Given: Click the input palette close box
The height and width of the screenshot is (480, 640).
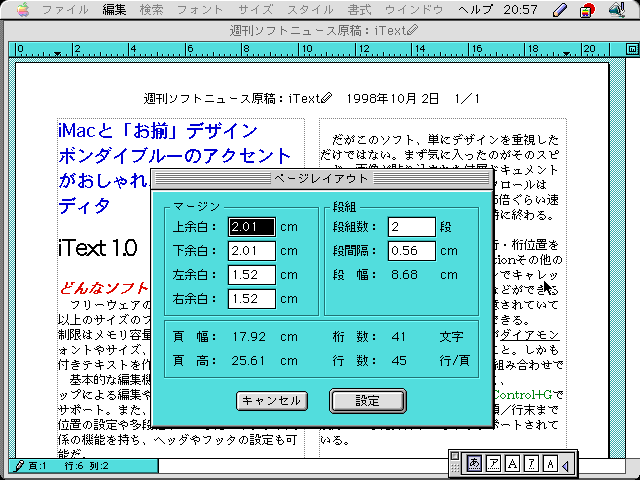Looking at the screenshot, I should (x=455, y=456).
